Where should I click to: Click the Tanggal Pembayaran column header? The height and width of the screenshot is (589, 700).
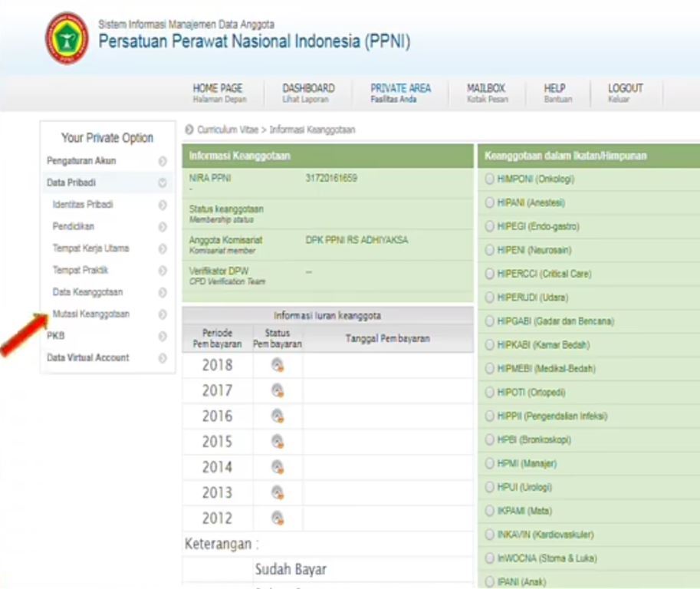(x=387, y=338)
